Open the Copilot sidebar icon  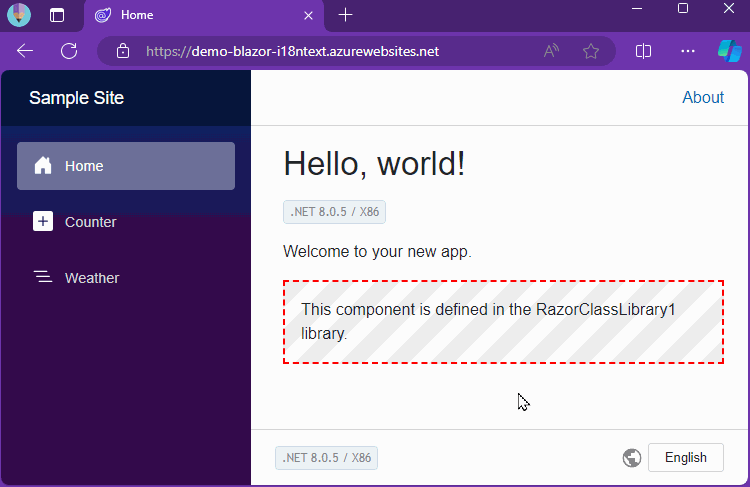[729, 51]
